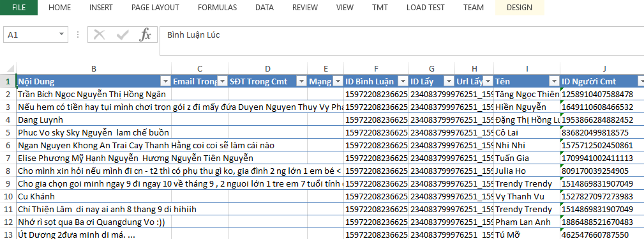Select row 5 header
Viewport: 644px width, 239px height.
pyautogui.click(x=8, y=132)
